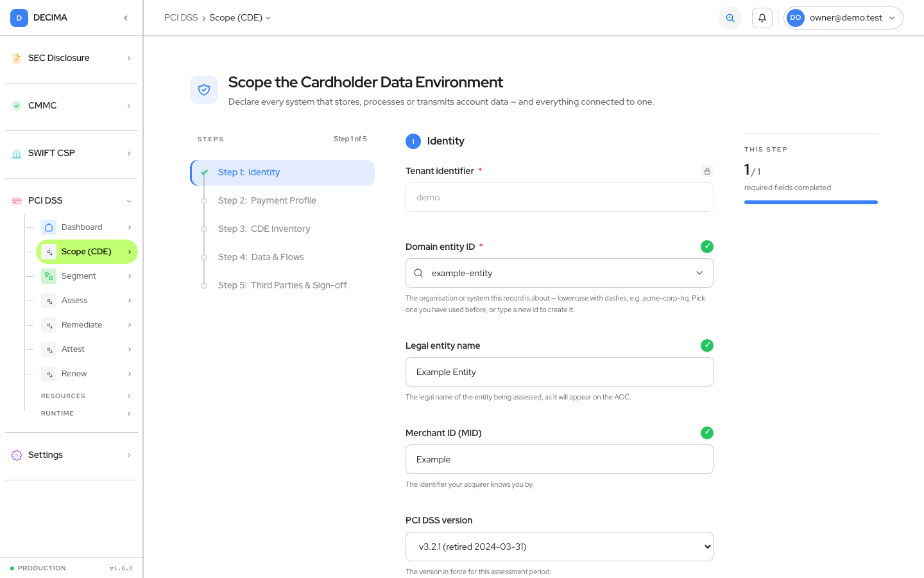Open the PCI DSS version dropdown
The height and width of the screenshot is (578, 924).
click(560, 547)
